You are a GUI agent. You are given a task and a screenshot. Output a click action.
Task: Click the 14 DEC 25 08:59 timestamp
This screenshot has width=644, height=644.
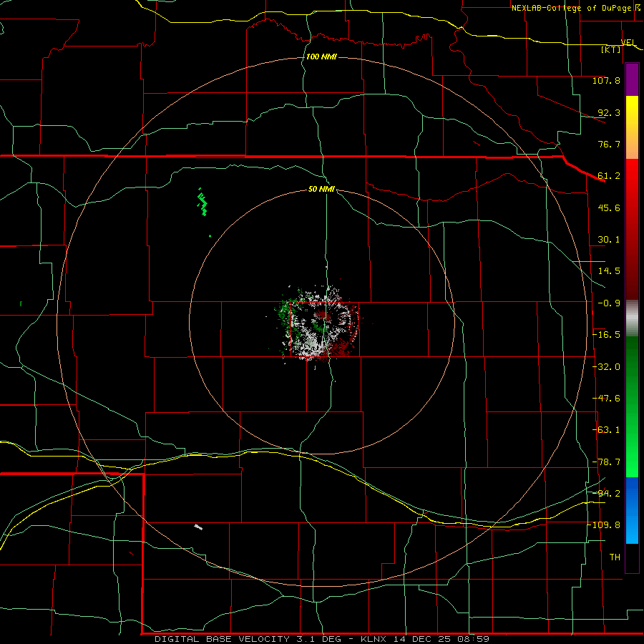[x=441, y=639]
